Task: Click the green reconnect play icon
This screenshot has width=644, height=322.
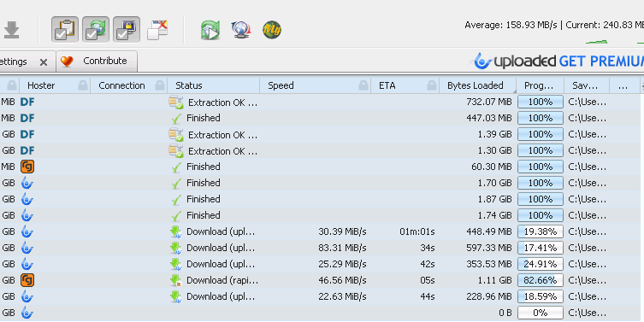Action: pyautogui.click(x=210, y=30)
